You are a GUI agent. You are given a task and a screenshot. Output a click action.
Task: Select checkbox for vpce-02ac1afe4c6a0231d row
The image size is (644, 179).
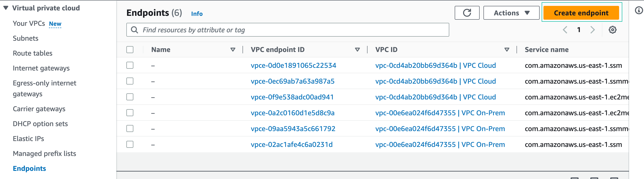[x=130, y=145]
